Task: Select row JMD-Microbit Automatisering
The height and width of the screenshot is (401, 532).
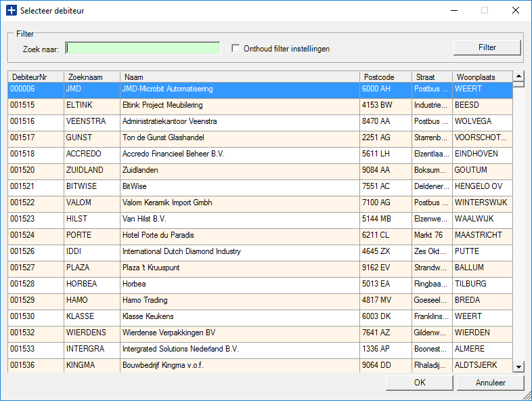Action: coord(260,90)
